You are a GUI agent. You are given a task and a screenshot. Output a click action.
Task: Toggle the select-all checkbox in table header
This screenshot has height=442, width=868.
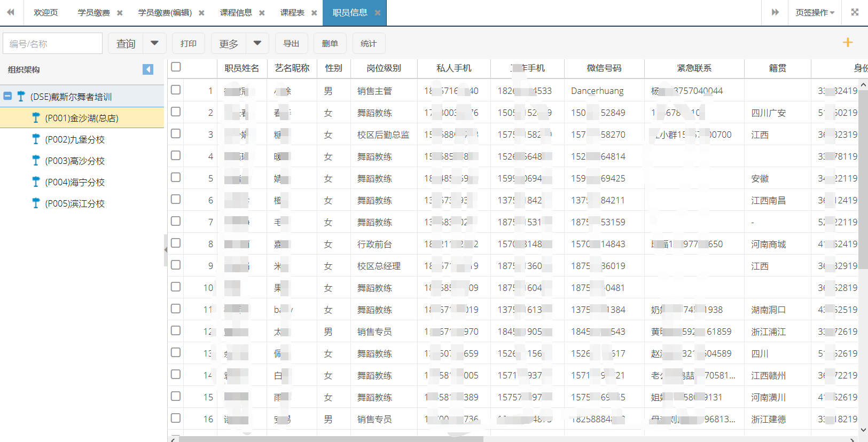176,67
